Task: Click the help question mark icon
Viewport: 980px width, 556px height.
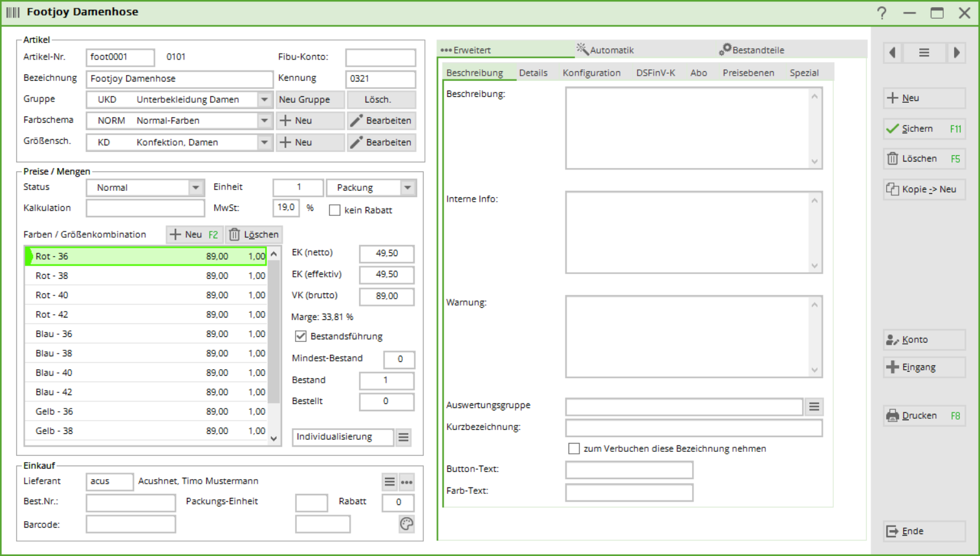Action: (882, 13)
